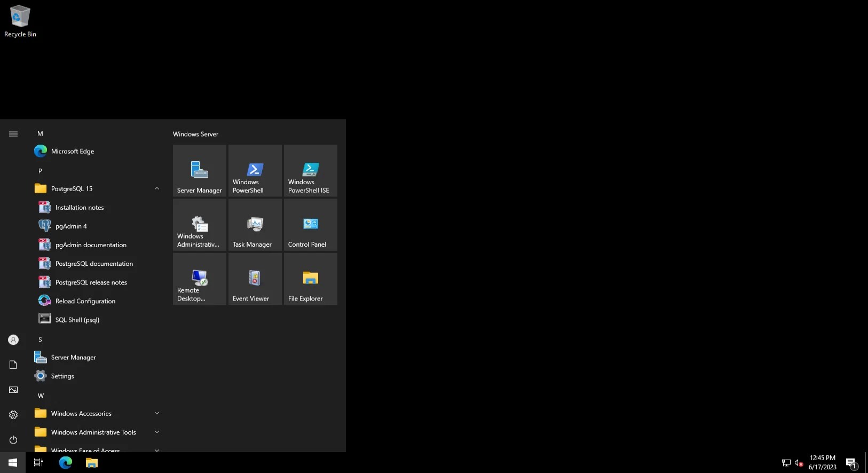
Task: Close Start menu via the Windows Start button
Action: tap(13, 463)
